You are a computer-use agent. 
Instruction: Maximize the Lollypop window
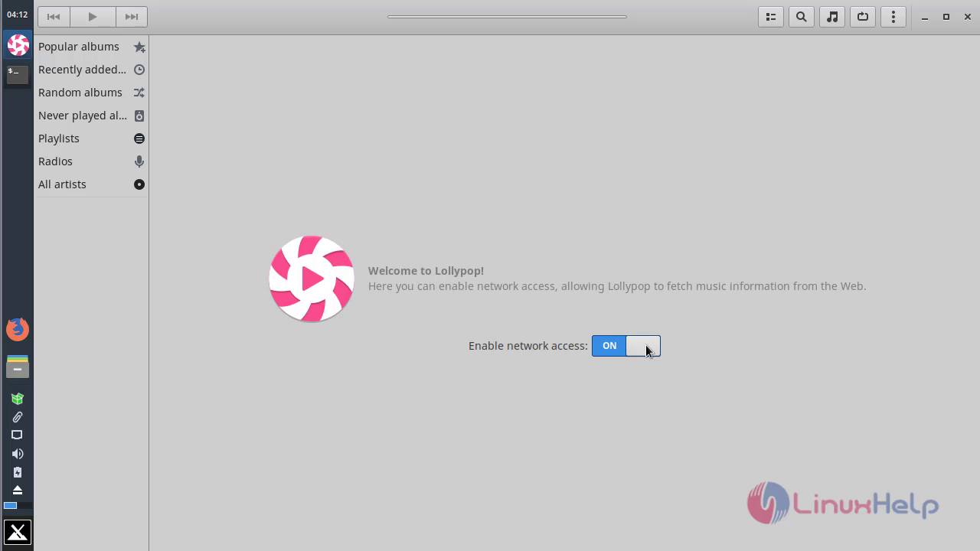click(x=946, y=17)
